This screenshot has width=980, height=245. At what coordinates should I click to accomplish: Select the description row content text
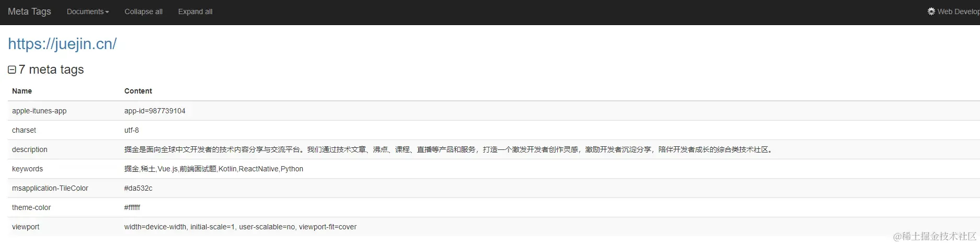(449, 149)
